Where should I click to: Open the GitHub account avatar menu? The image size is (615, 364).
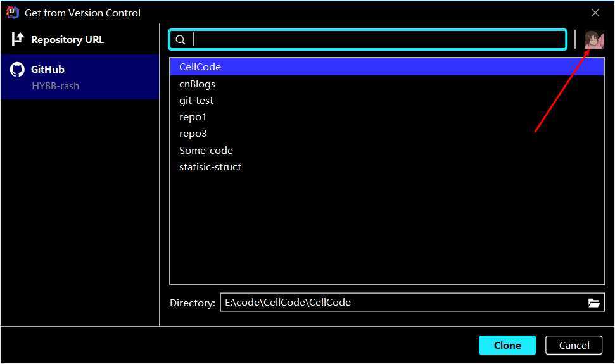[x=594, y=40]
